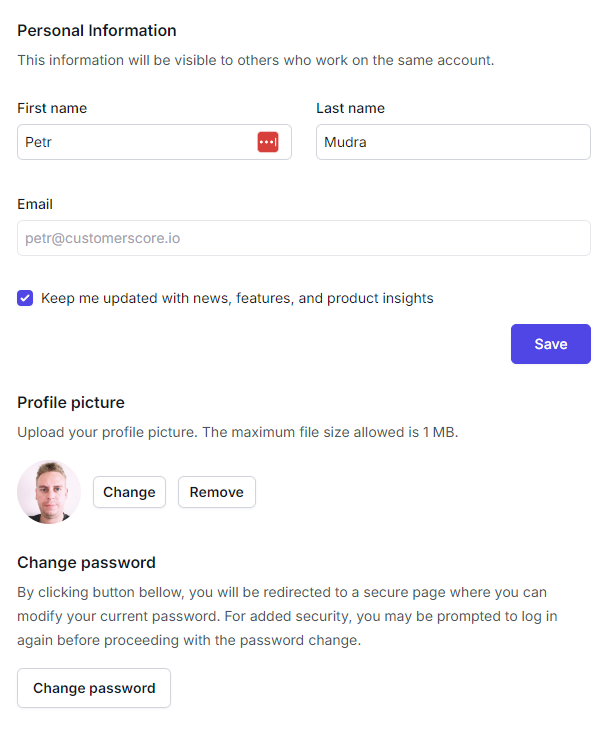The image size is (609, 729).
Task: Click the "First name" field label
Action: click(52, 108)
